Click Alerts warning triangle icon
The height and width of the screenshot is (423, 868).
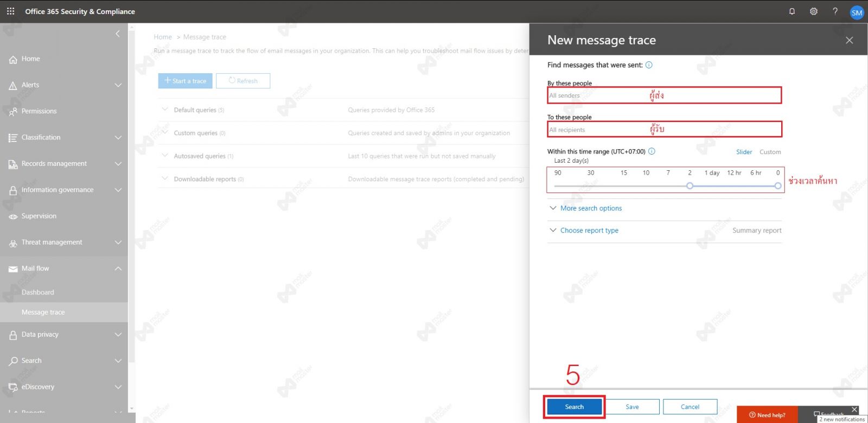[x=13, y=86]
